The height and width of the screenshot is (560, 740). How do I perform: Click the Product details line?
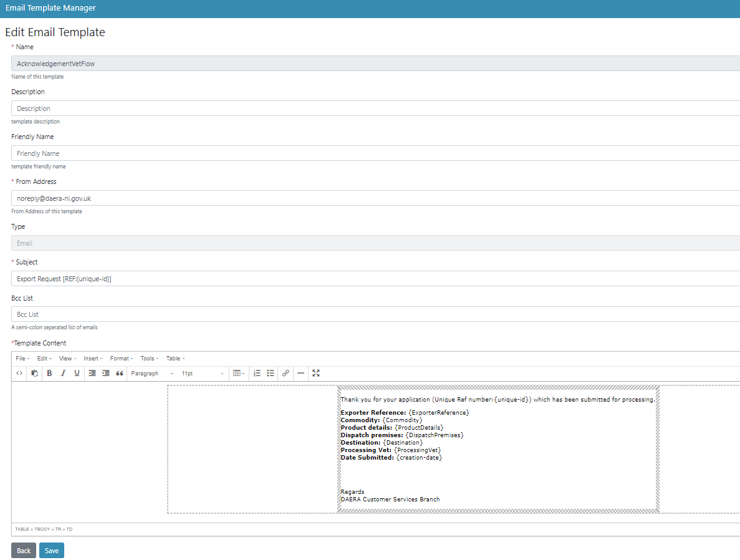(x=392, y=428)
